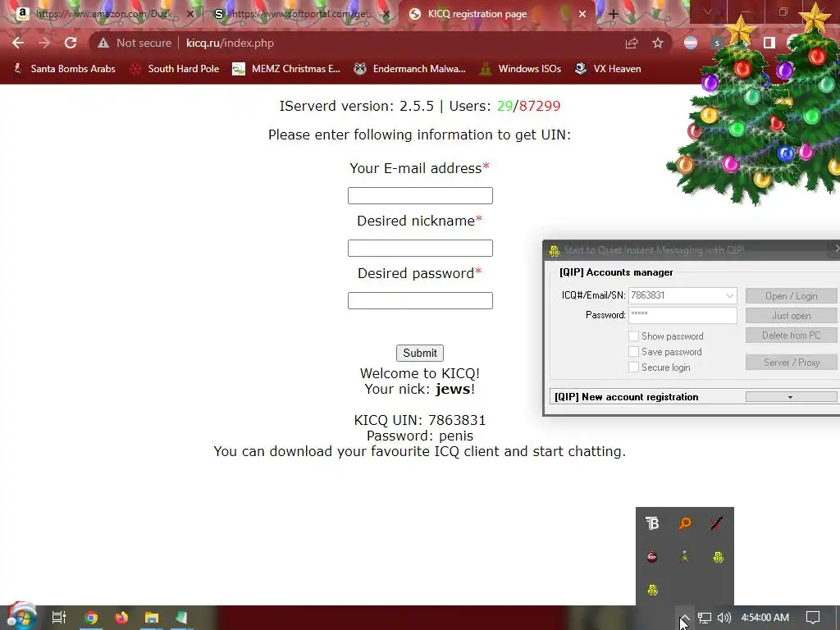Close the softportal tab
Viewport: 840px width, 630px height.
[x=386, y=15]
